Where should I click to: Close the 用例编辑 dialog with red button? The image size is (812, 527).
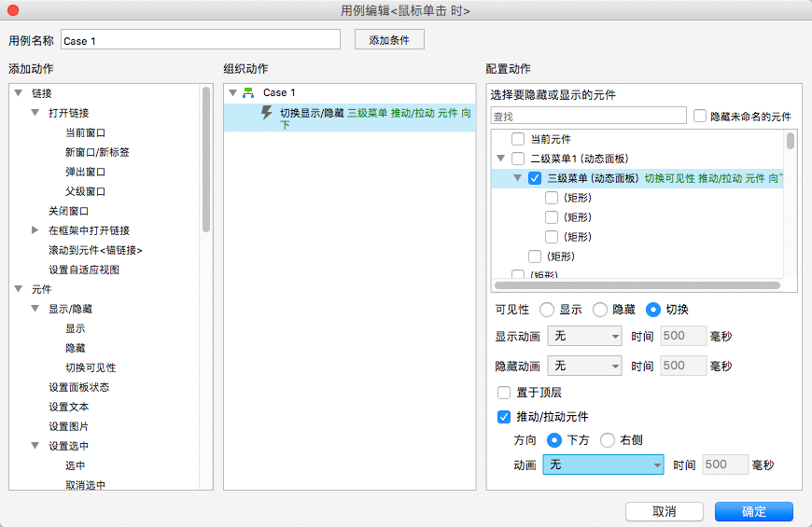(x=13, y=10)
